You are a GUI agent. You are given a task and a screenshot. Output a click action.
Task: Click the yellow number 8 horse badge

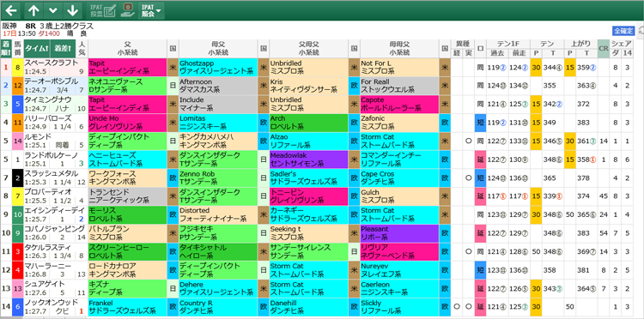[18, 67]
